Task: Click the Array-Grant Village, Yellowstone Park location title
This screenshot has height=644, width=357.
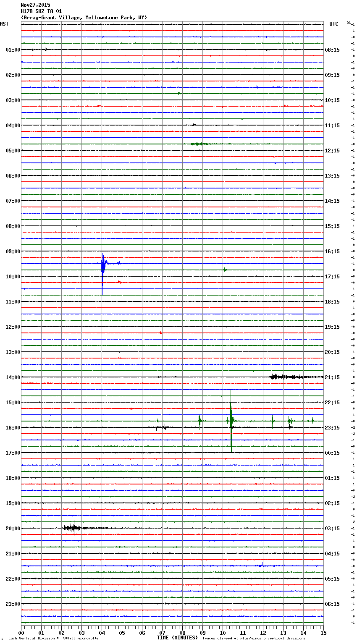Action: (84, 18)
